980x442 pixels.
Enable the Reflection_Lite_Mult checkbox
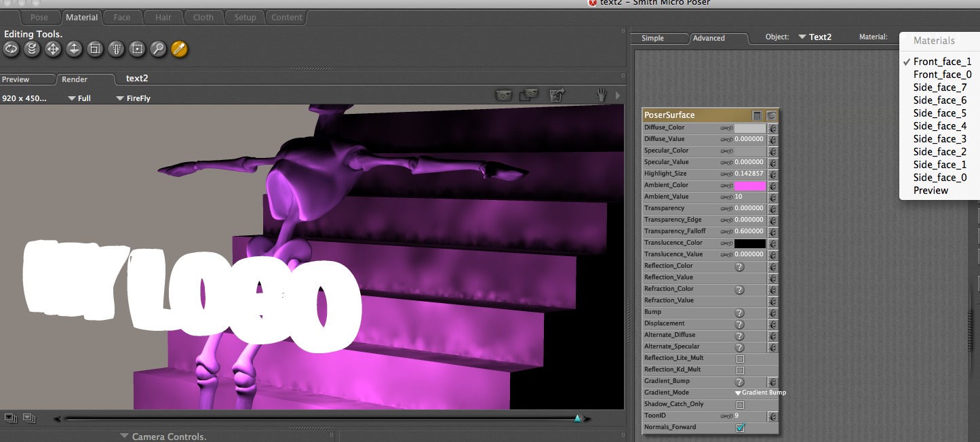tap(740, 359)
